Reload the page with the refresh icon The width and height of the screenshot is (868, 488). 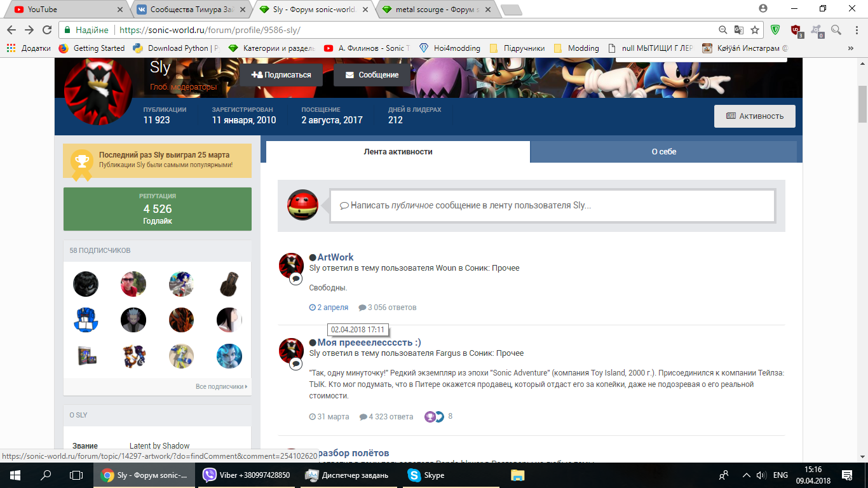point(47,30)
